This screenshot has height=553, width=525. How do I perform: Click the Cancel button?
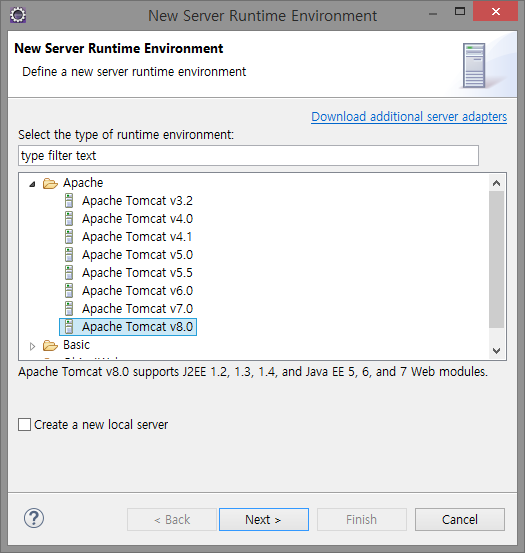click(460, 519)
